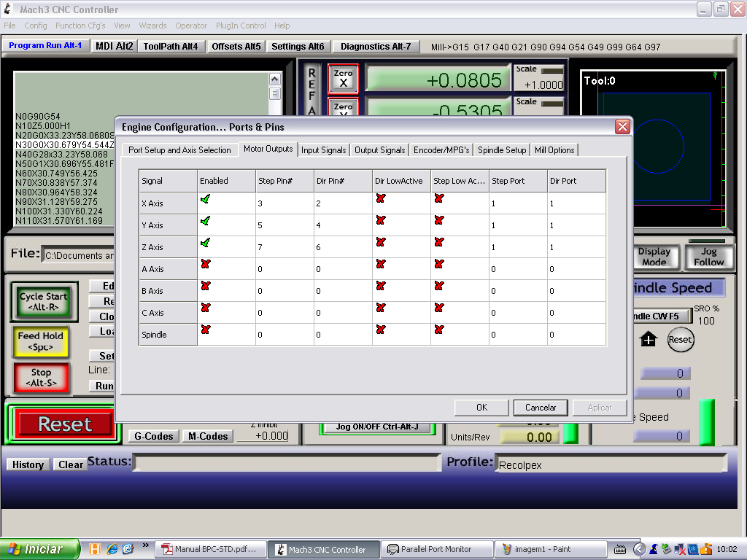The width and height of the screenshot is (747, 560).
Task: Open Offsets Alt5 screen
Action: click(236, 46)
